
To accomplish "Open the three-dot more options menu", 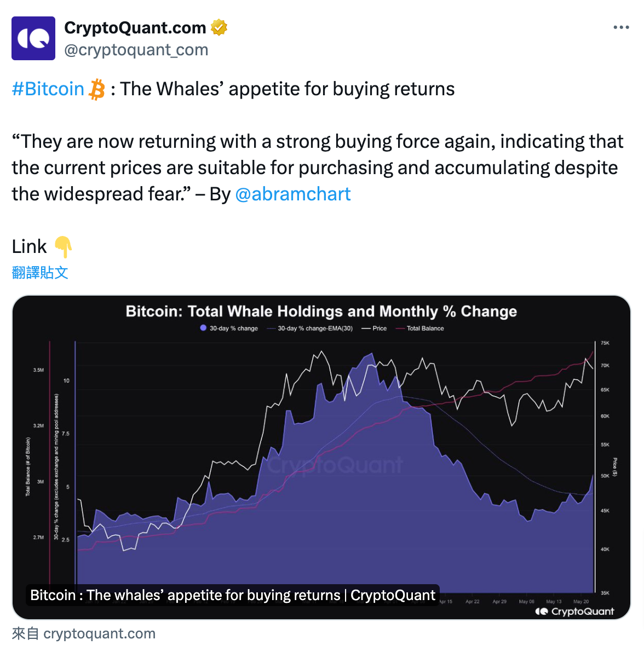I will (x=621, y=27).
